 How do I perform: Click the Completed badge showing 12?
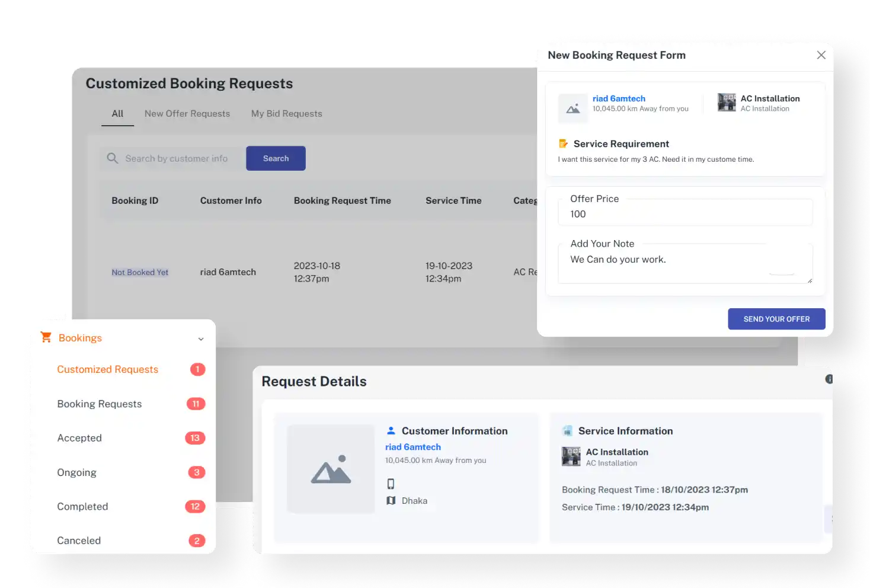(195, 506)
